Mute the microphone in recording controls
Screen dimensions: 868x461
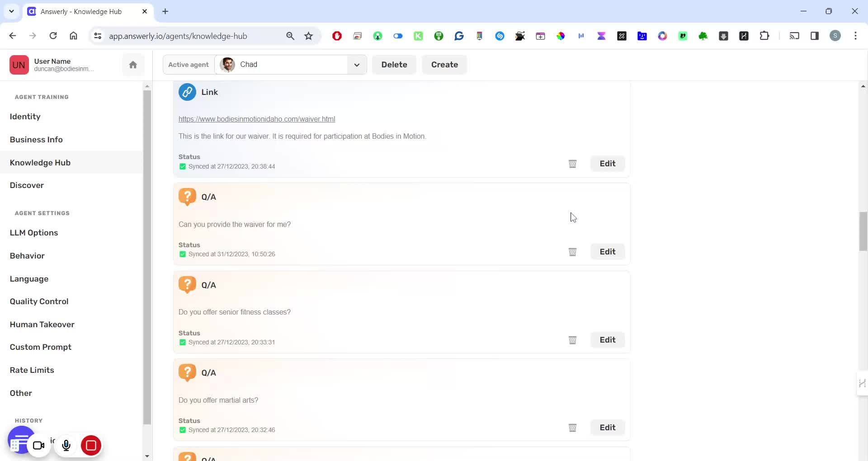coord(66,446)
